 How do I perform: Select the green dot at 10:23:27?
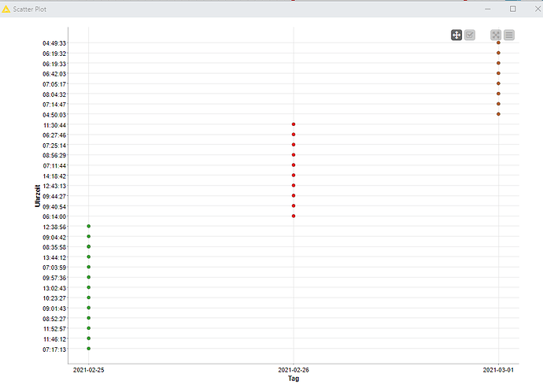click(x=89, y=298)
